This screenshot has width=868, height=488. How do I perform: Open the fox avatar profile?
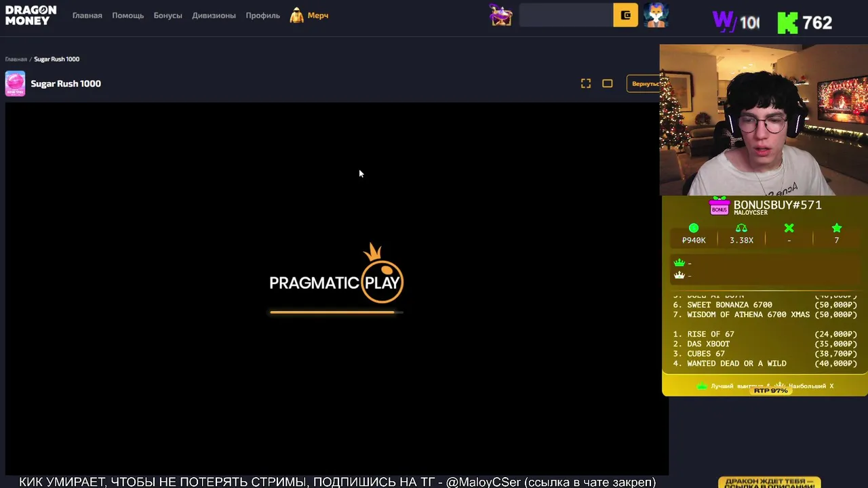[655, 15]
